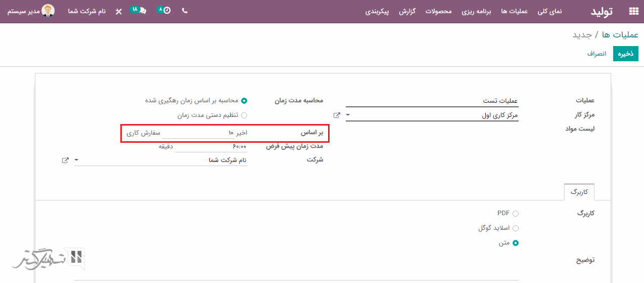This screenshot has height=283, width=644.
Task: Open the apps grid menu icon
Action: pos(633,11)
